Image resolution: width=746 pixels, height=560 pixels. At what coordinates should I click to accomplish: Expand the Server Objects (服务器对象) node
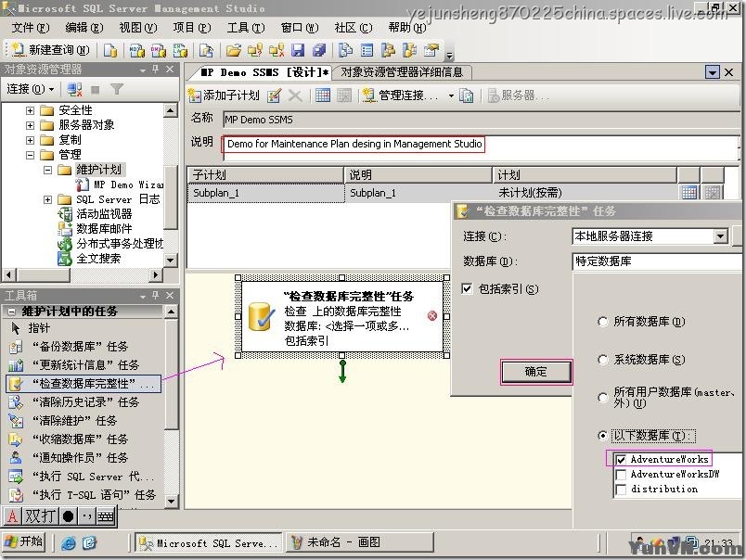[30, 125]
